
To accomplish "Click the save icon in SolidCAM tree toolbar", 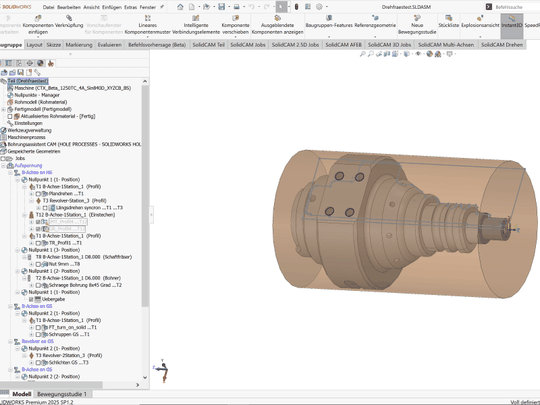I will point(20,72).
